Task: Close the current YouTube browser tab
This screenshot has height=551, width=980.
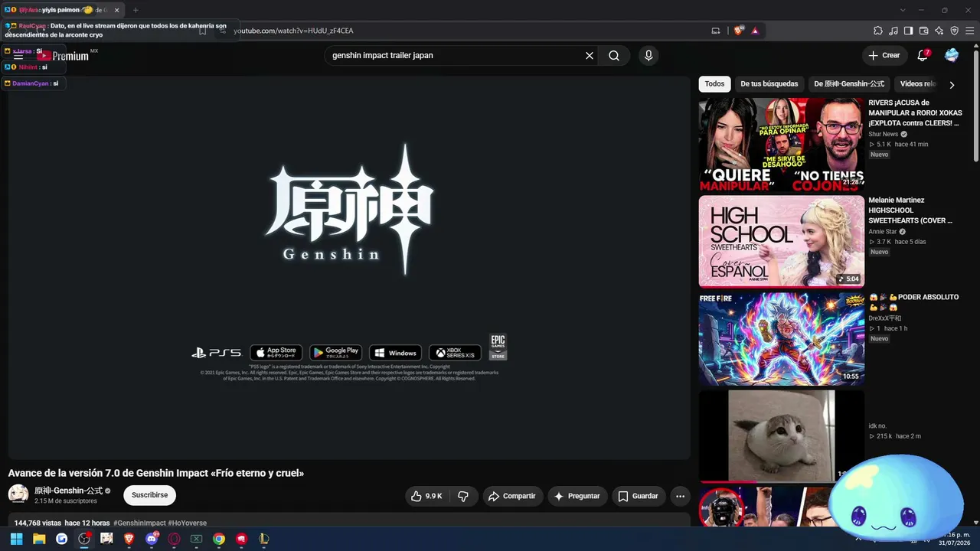Action: (116, 10)
